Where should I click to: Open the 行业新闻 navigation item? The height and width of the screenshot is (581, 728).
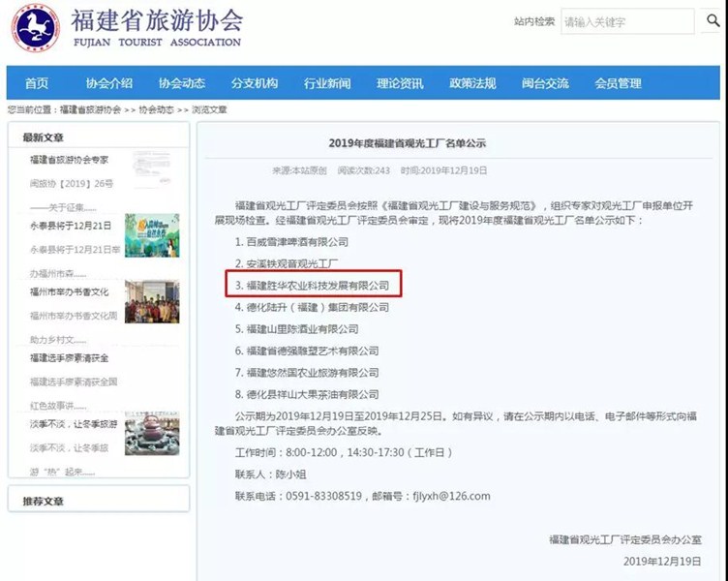[327, 83]
